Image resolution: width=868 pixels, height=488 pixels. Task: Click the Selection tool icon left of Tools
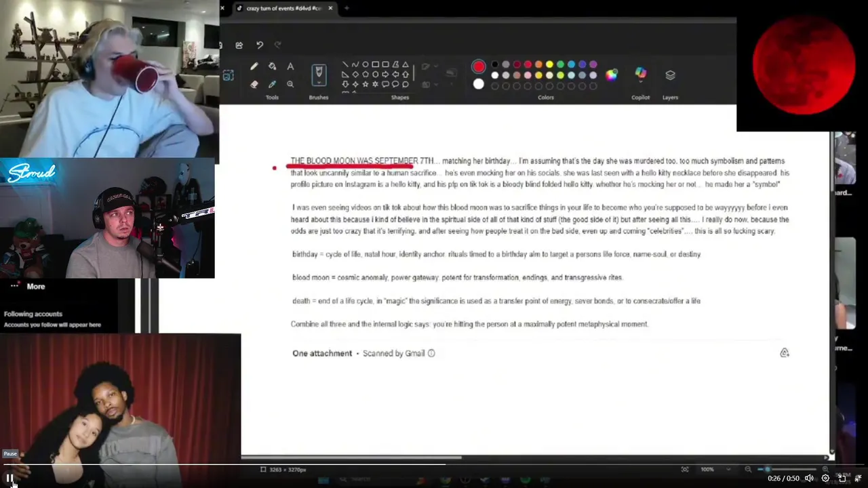[x=228, y=75]
